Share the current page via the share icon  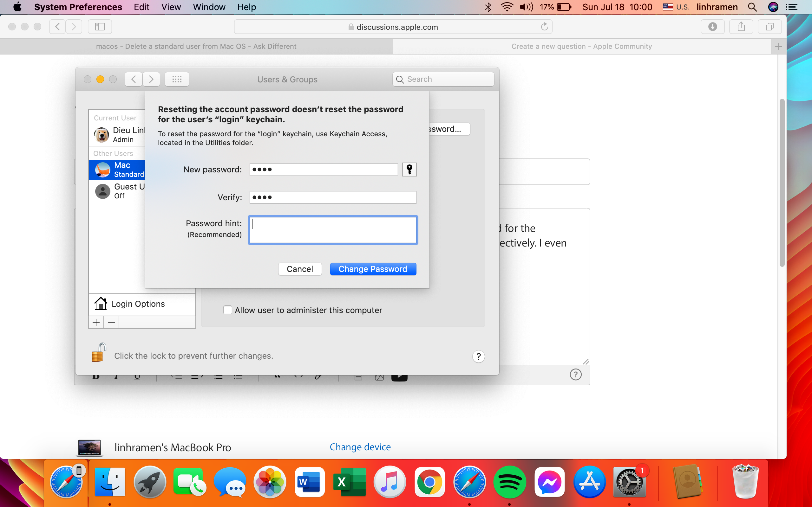[741, 27]
